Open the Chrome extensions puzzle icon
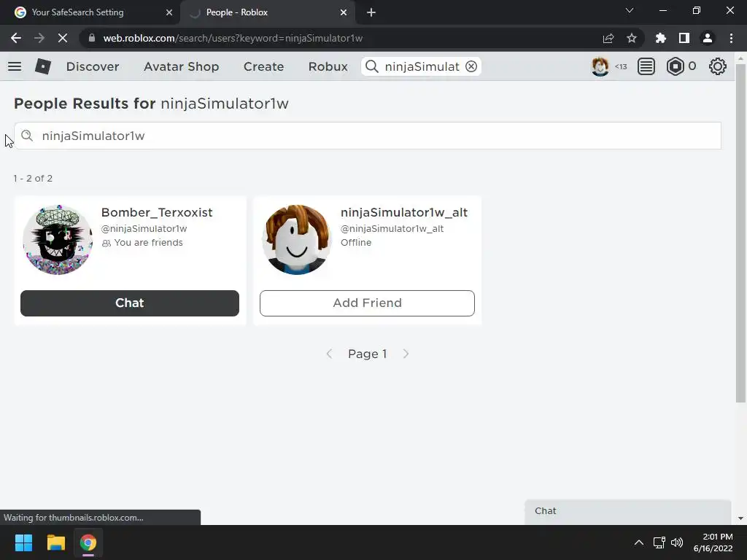Screen dimensions: 747x560 661,38
